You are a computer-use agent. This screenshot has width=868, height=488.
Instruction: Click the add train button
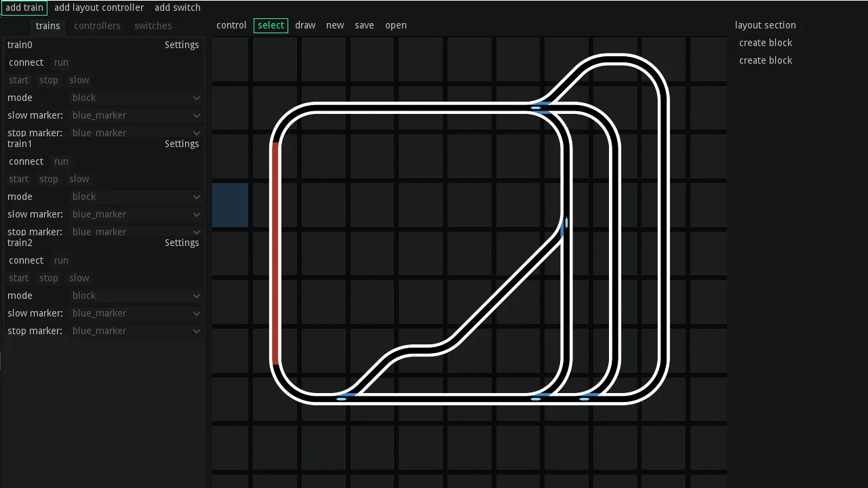click(x=24, y=7)
